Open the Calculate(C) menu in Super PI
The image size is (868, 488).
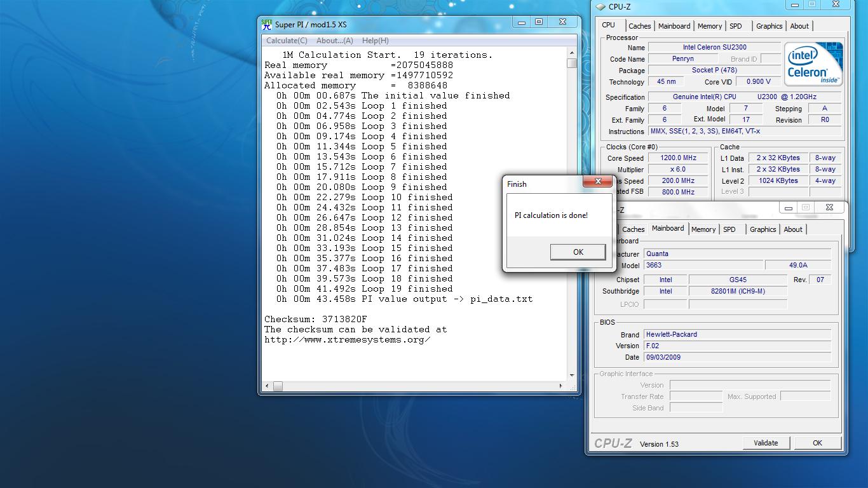pos(287,41)
